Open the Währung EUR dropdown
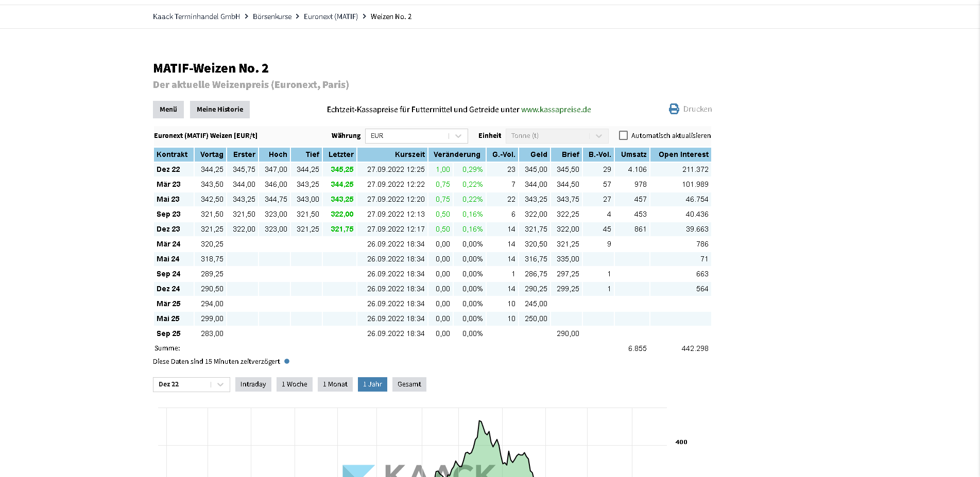 click(x=416, y=136)
